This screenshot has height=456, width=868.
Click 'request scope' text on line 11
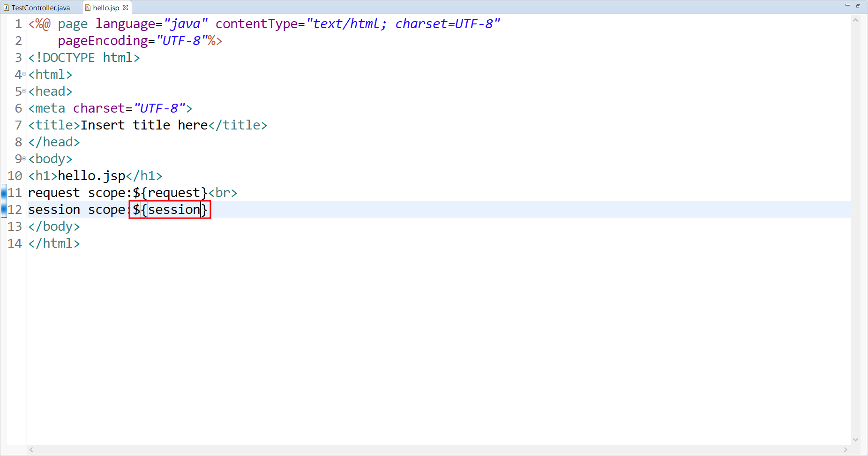pyautogui.click(x=76, y=193)
